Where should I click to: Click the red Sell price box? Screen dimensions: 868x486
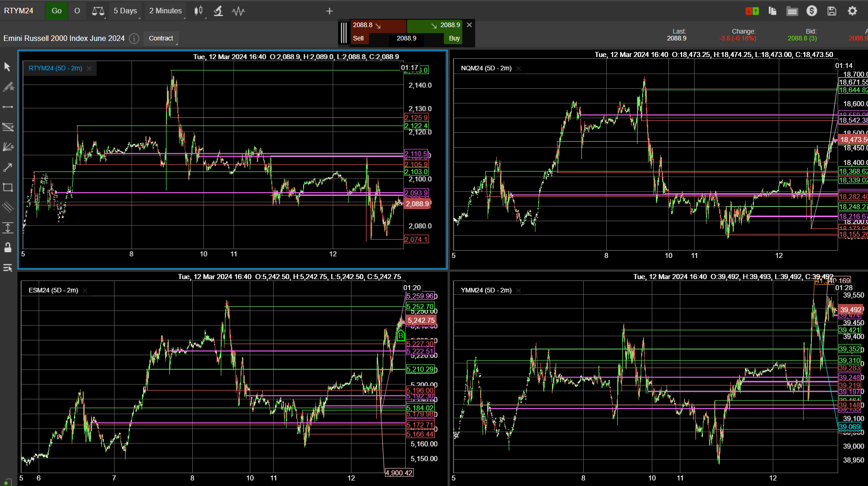tap(379, 25)
